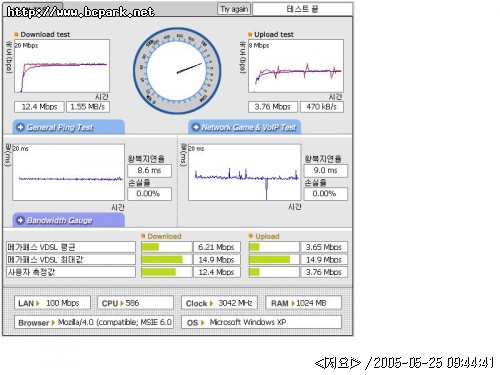Click the arrow icon on General Ping Test
The height and width of the screenshot is (375, 500).
[20, 127]
